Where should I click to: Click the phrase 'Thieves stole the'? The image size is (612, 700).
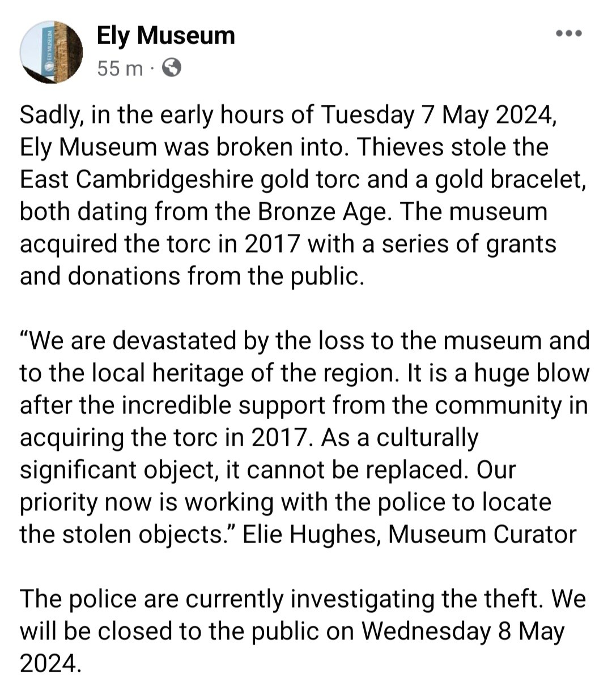point(453,147)
